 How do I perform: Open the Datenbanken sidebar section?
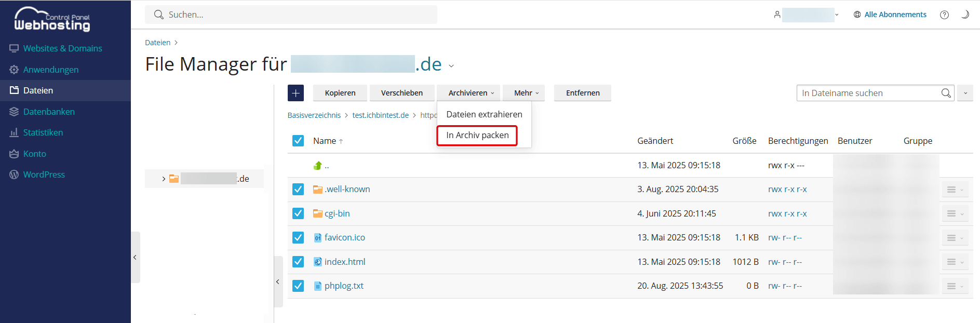[x=49, y=112]
